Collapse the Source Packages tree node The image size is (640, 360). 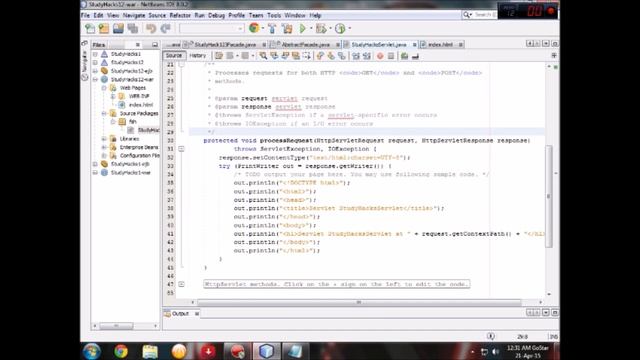(104, 113)
